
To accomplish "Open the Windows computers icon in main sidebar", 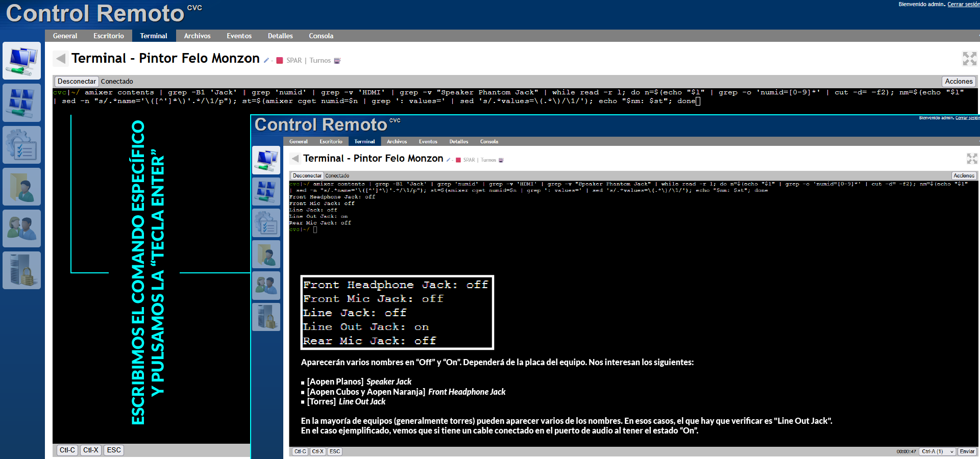I will [21, 103].
